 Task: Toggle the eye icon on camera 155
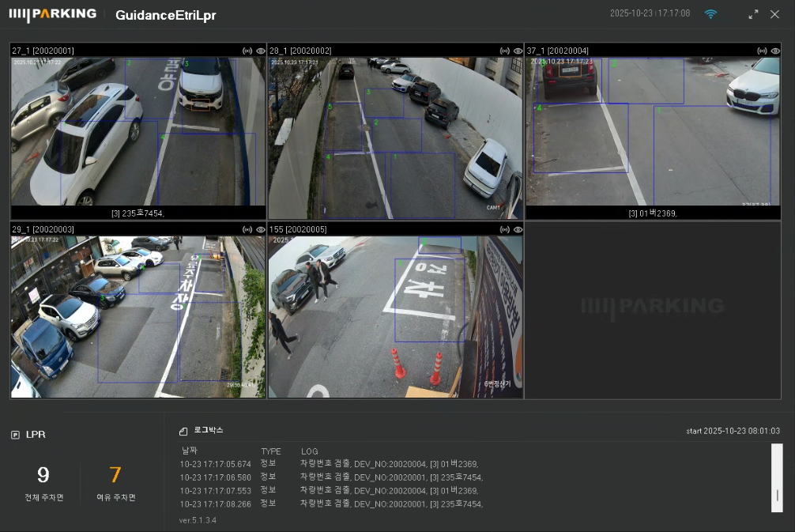coord(518,229)
